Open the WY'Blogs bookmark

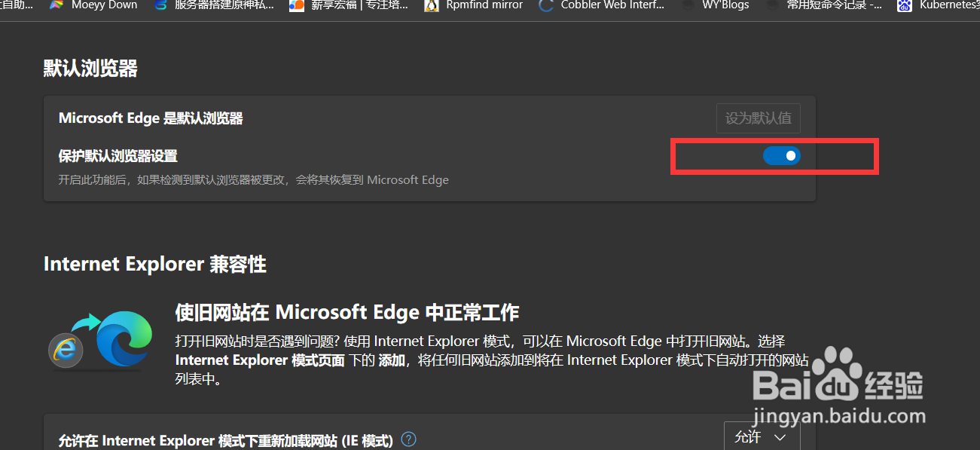[716, 5]
